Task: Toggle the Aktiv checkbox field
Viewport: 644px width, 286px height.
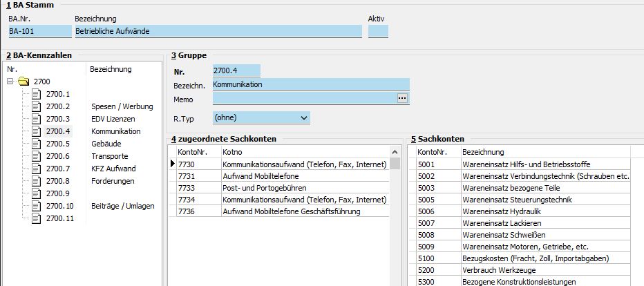Action: click(x=378, y=31)
